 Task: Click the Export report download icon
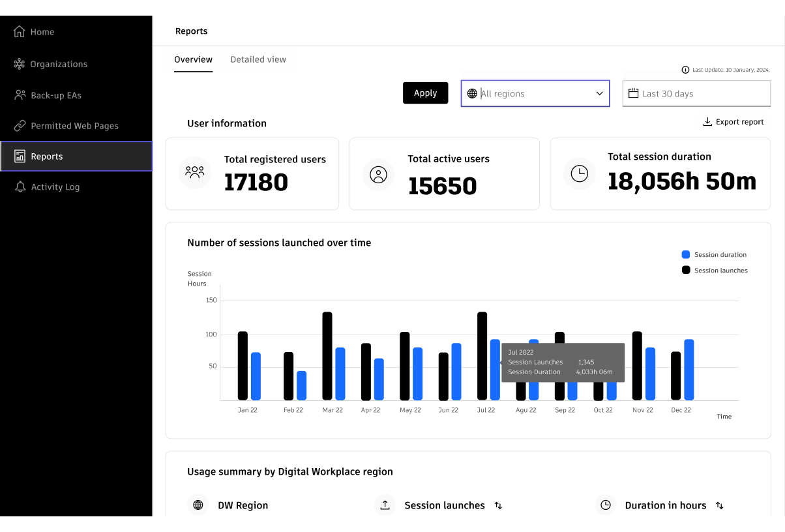[707, 122]
